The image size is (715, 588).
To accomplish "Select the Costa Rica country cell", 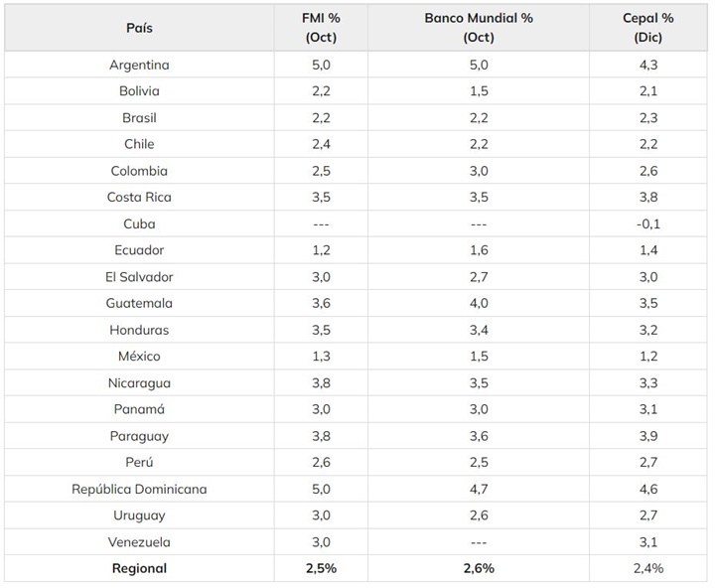I will point(139,198).
